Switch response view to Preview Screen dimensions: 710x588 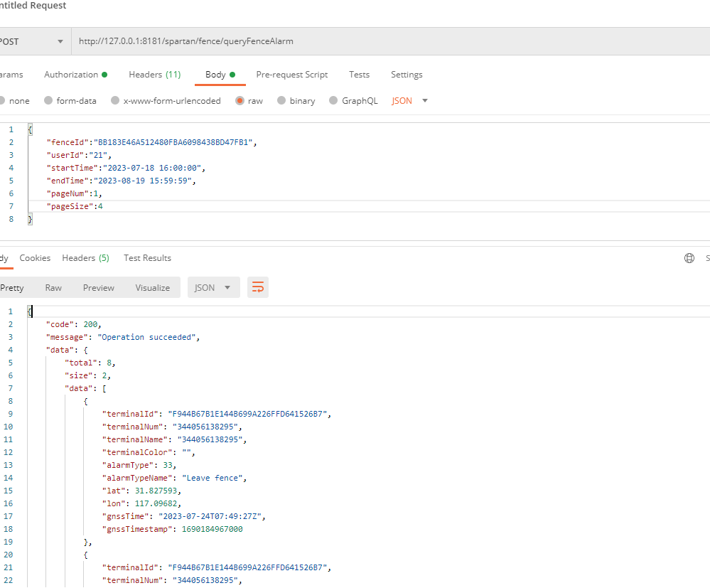pos(98,287)
